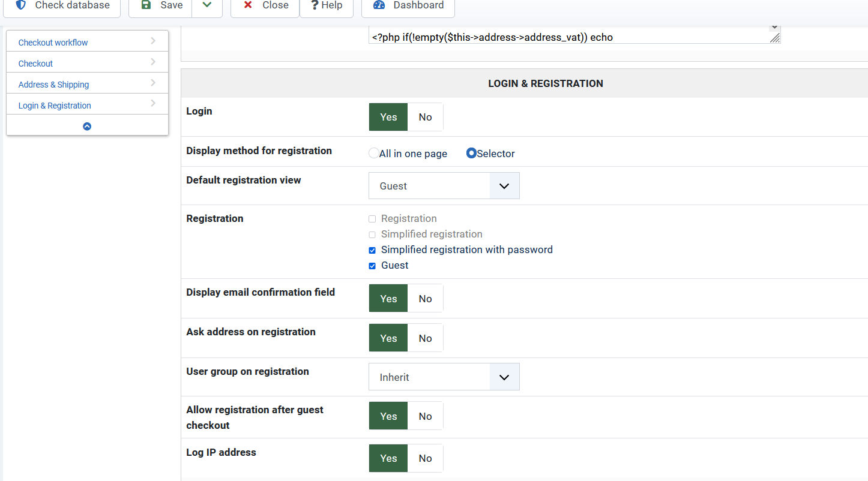Select the All in one page radio
This screenshot has width=868, height=481.
coord(374,154)
